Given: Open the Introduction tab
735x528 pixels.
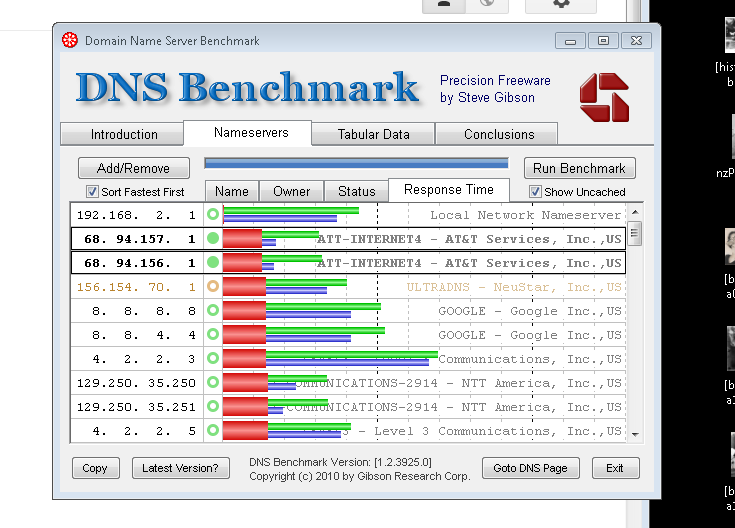Looking at the screenshot, I should 122,134.
